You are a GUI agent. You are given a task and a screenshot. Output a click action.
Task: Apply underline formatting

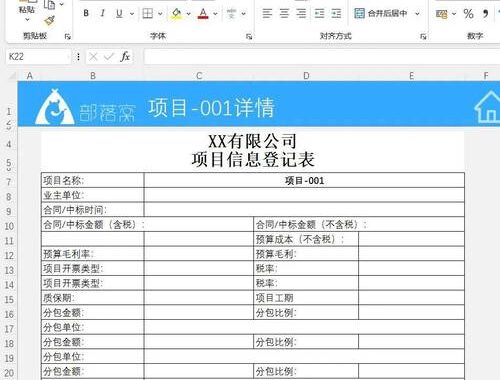(119, 13)
